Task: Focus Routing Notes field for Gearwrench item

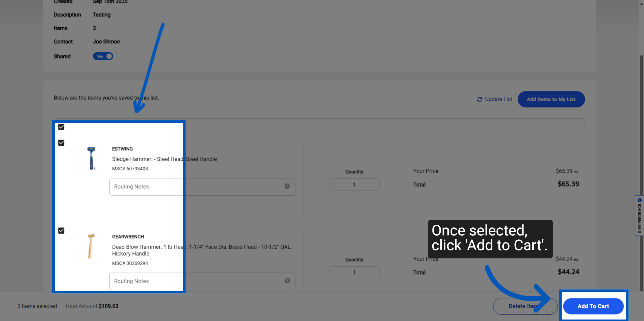Action: coord(202,281)
